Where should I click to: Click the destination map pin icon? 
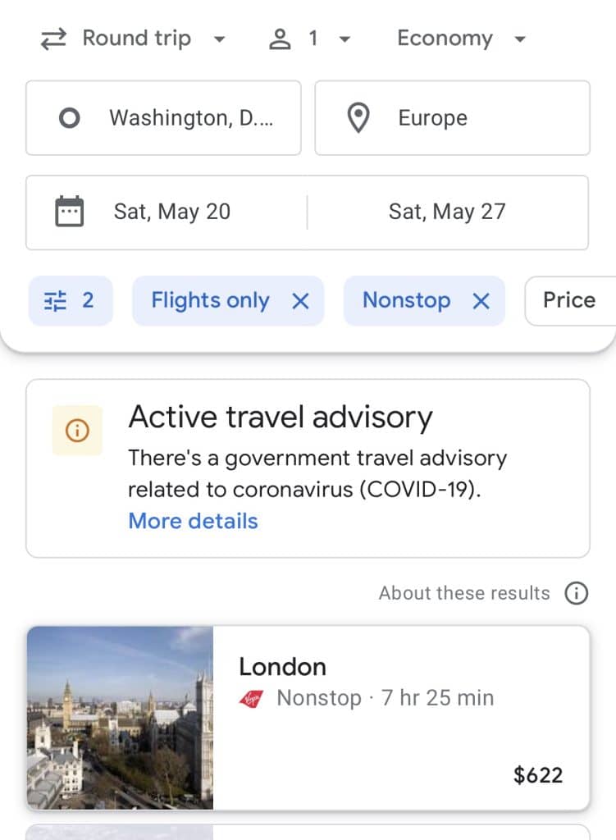tap(358, 118)
